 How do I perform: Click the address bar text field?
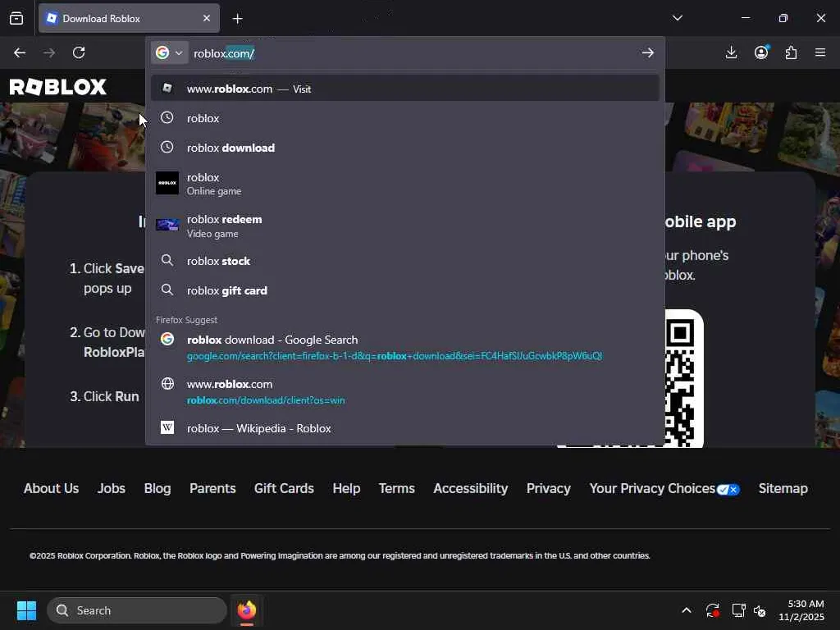pyautogui.click(x=413, y=53)
